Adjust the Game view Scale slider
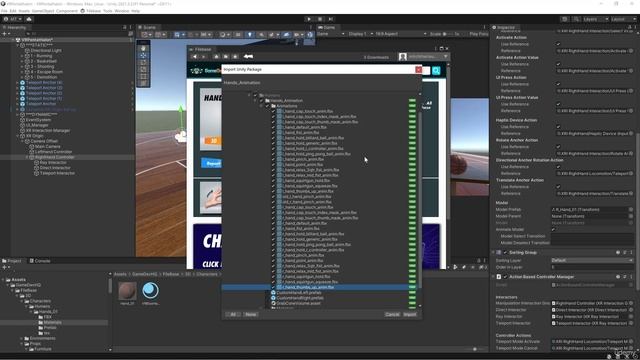This screenshot has height=360, width=640. [x=448, y=34]
